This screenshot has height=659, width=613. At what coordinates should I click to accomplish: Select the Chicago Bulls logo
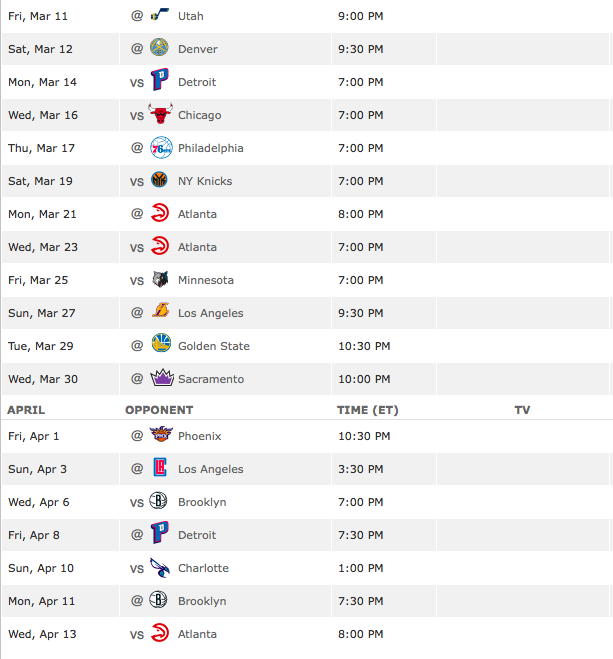160,113
